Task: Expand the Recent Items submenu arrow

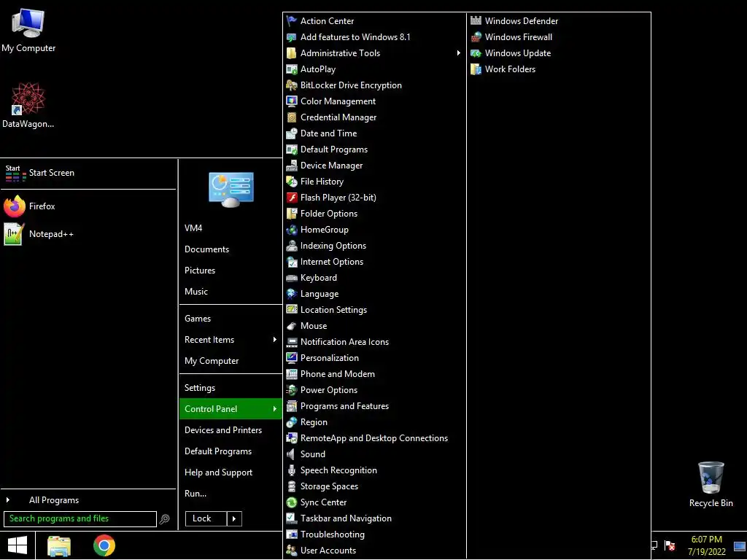Action: click(x=274, y=340)
